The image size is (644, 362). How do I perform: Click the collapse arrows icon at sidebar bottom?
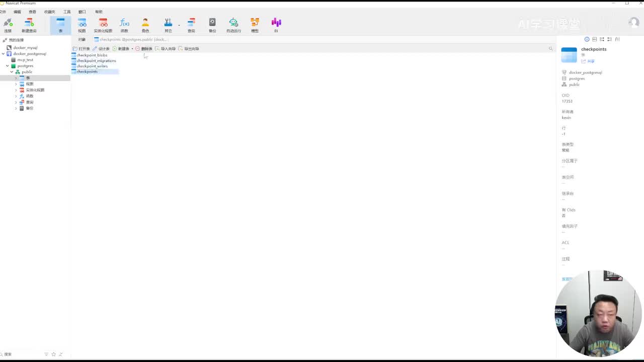pos(61,354)
